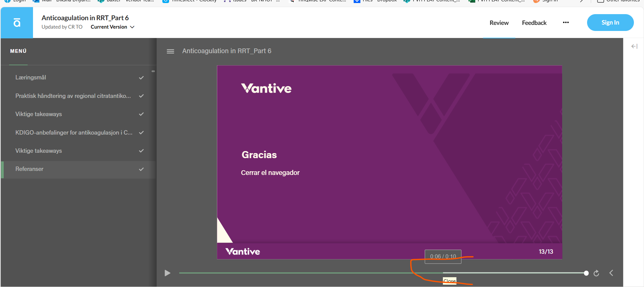Open KDIGO-anbefalinger for antikoagulasjon item

coord(78,133)
